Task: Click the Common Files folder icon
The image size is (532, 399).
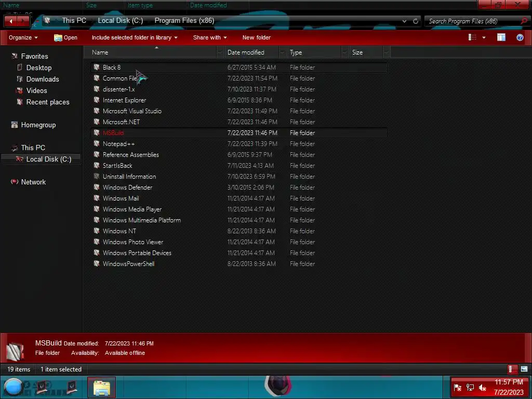Action: pyautogui.click(x=96, y=78)
